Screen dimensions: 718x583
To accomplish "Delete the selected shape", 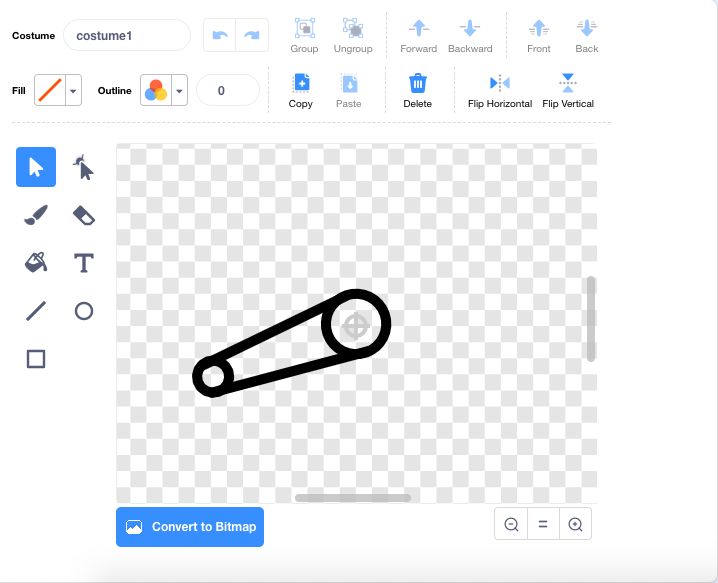I will point(418,91).
